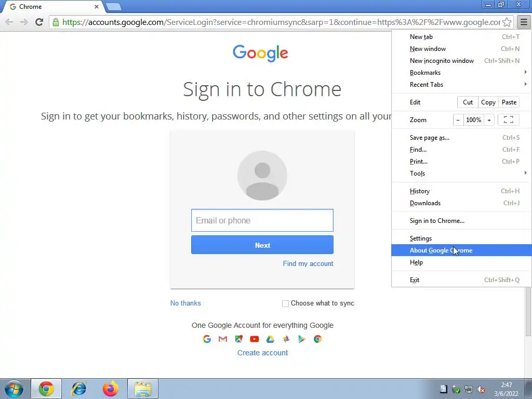This screenshot has height=399, width=532.
Task: Decrease zoom with the minus button
Action: 458,120
